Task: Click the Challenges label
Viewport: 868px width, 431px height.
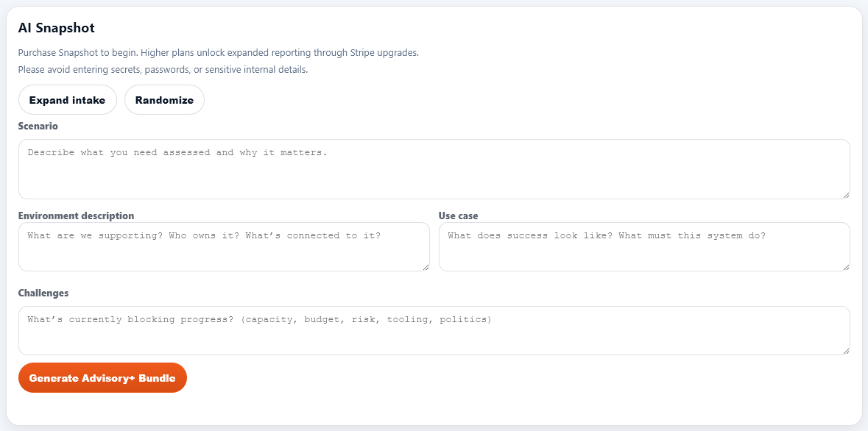Action: click(x=43, y=293)
